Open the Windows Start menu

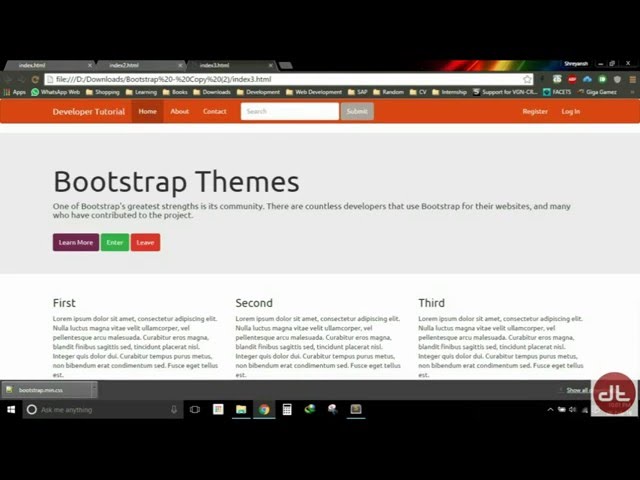[11, 409]
